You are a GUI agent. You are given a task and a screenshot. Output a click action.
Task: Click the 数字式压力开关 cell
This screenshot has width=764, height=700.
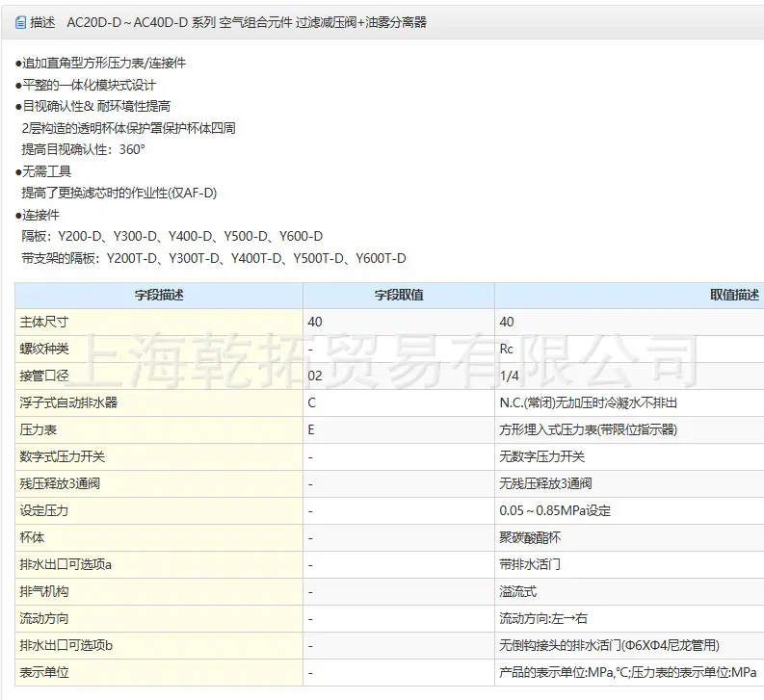(159, 456)
